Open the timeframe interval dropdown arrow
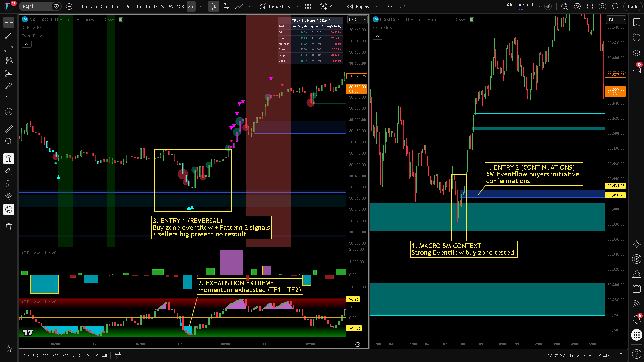 tap(200, 6)
